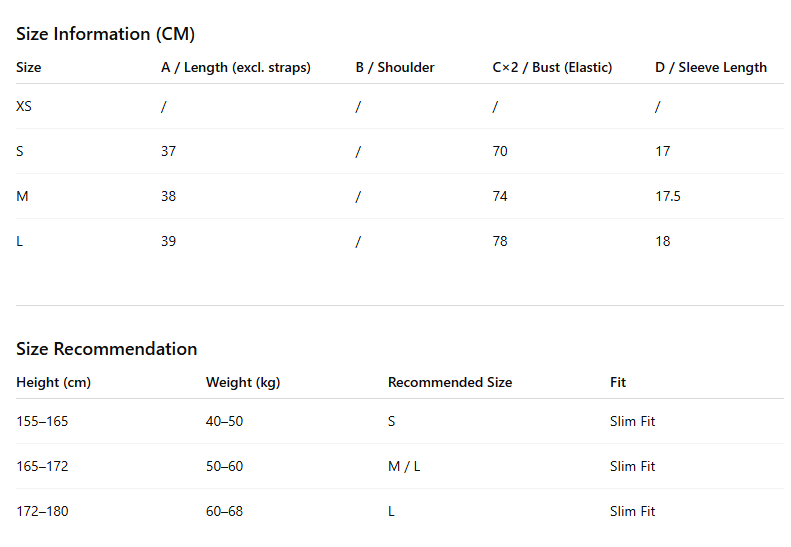The height and width of the screenshot is (547, 791).
Task: Click the B / Shoulder column header
Action: 395,67
